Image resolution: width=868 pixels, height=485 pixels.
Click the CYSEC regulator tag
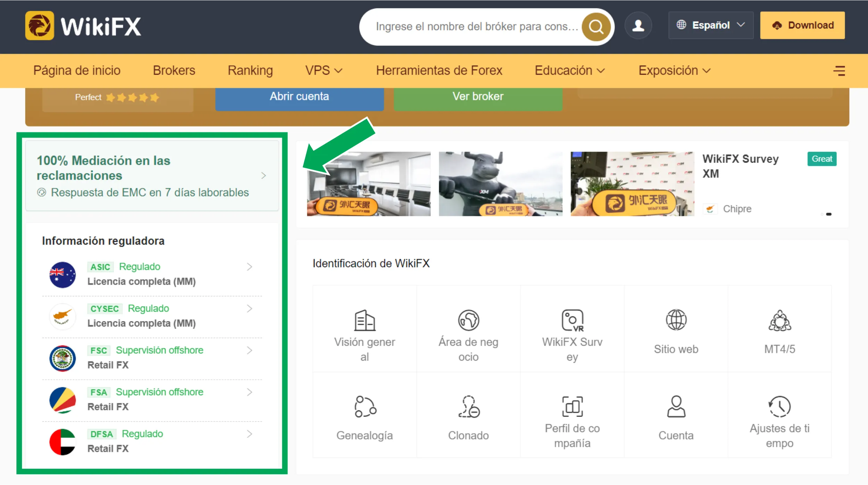click(x=105, y=309)
